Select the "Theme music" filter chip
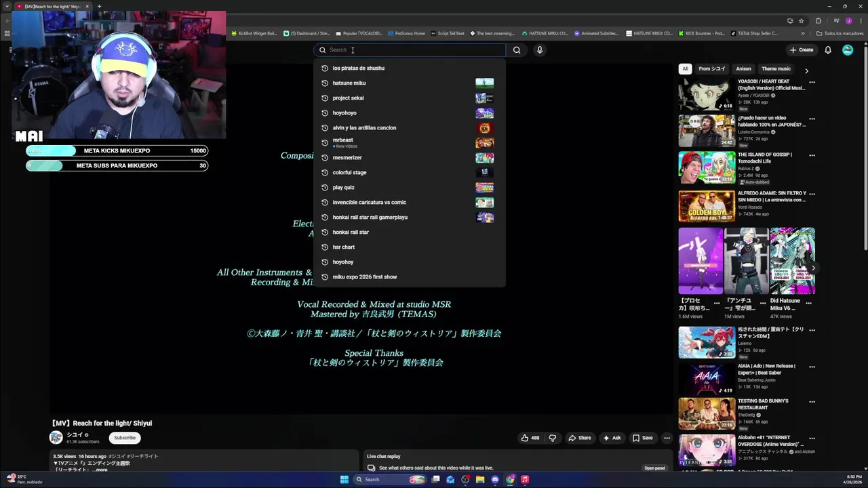Screen dimensions: 868x488 coord(776,68)
